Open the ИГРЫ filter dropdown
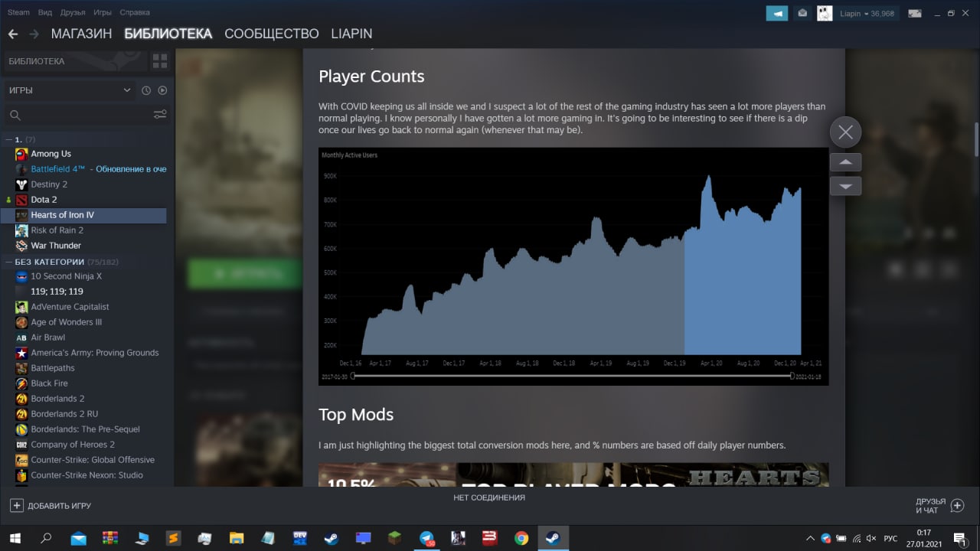 click(x=70, y=90)
